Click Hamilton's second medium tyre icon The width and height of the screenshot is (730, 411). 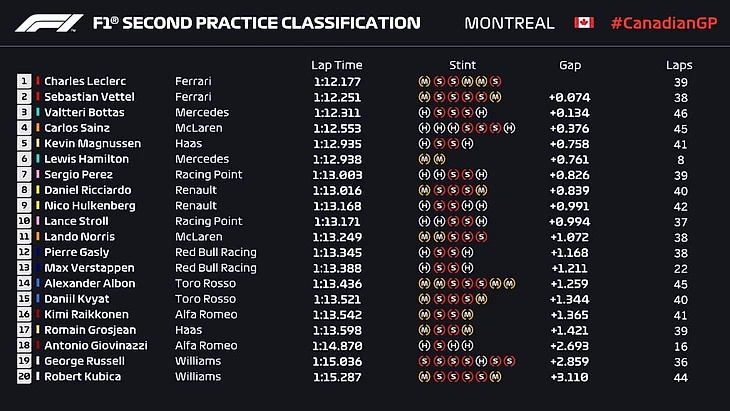[x=439, y=159]
